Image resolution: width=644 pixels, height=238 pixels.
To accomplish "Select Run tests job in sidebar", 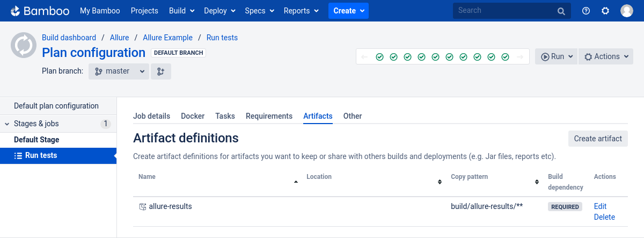I will [x=58, y=156].
